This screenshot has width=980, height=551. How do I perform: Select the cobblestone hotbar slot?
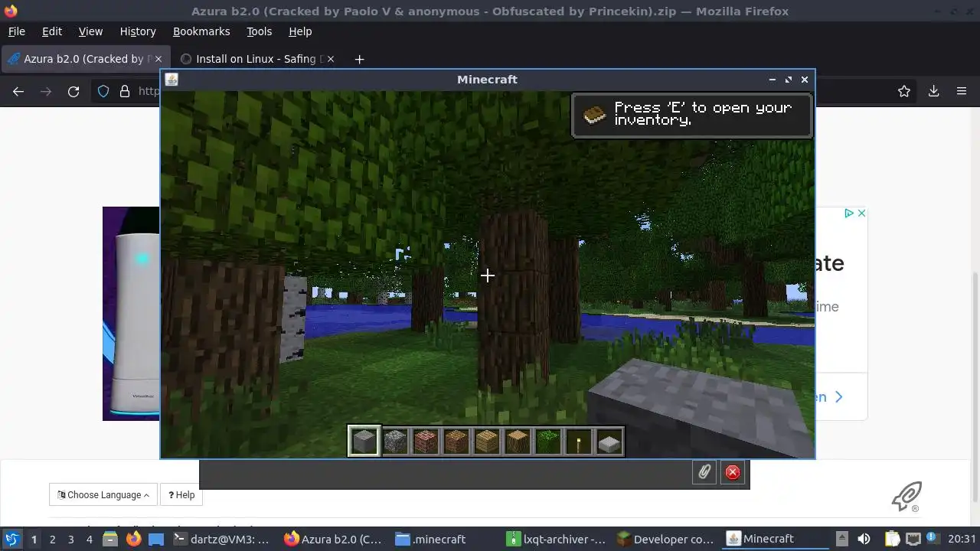click(395, 442)
